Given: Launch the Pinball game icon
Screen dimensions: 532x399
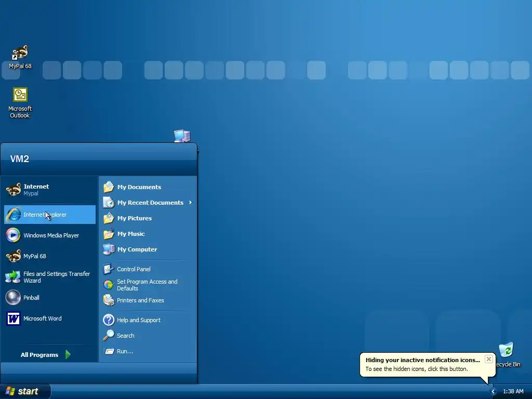Looking at the screenshot, I should tap(13, 298).
